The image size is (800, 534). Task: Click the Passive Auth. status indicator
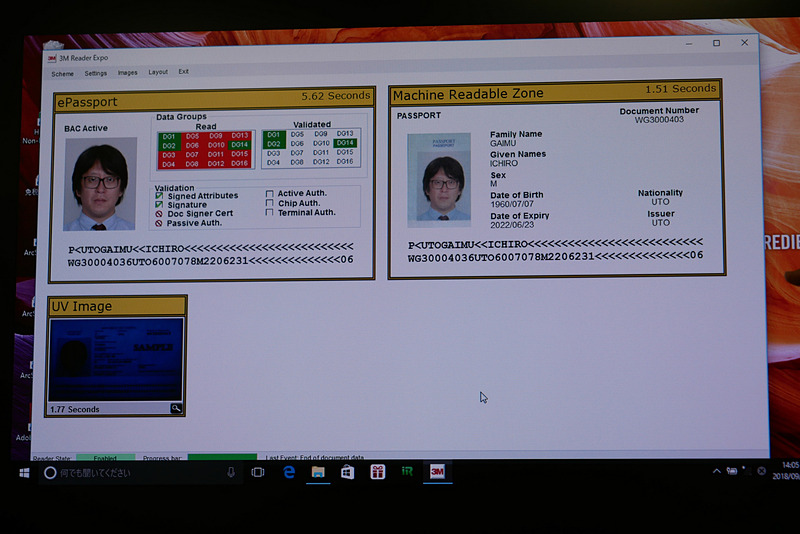tap(159, 223)
